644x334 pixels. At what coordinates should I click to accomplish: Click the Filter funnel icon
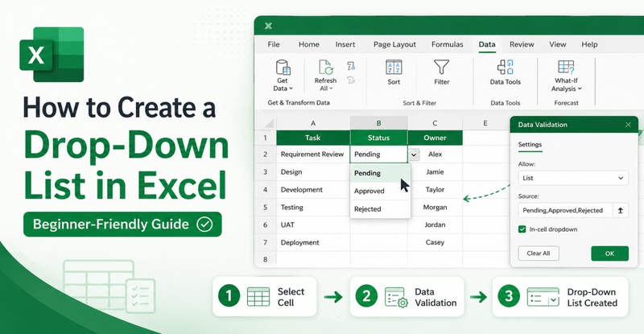441,67
